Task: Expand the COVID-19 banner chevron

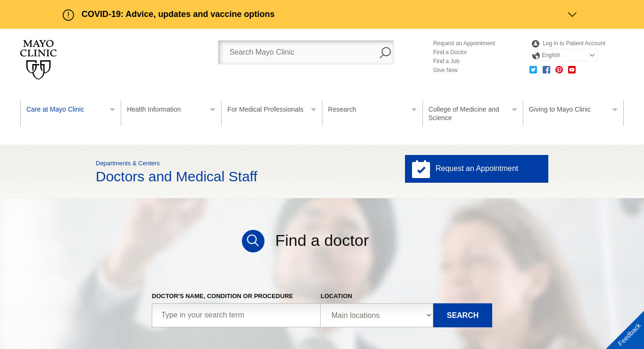Action: tap(572, 15)
